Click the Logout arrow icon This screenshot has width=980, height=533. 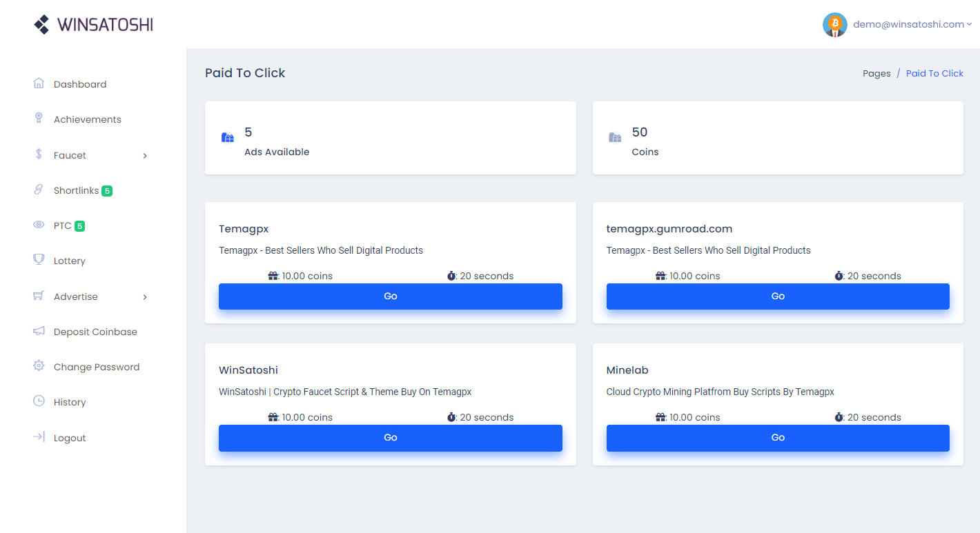point(39,437)
